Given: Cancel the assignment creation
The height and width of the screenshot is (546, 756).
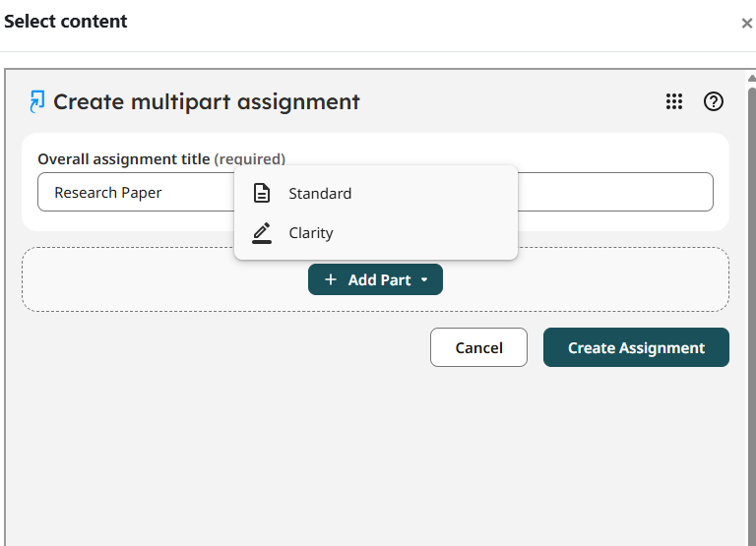Looking at the screenshot, I should pos(478,347).
